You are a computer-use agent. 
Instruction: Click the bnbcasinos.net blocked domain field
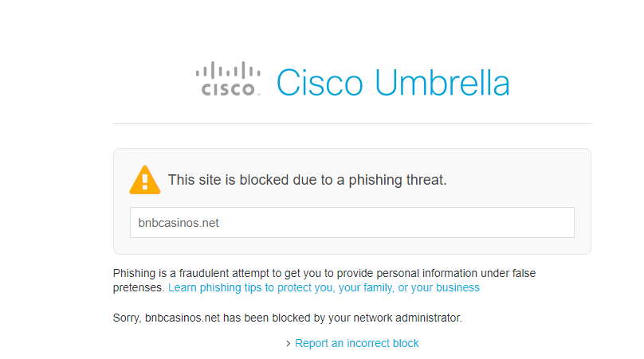352,222
